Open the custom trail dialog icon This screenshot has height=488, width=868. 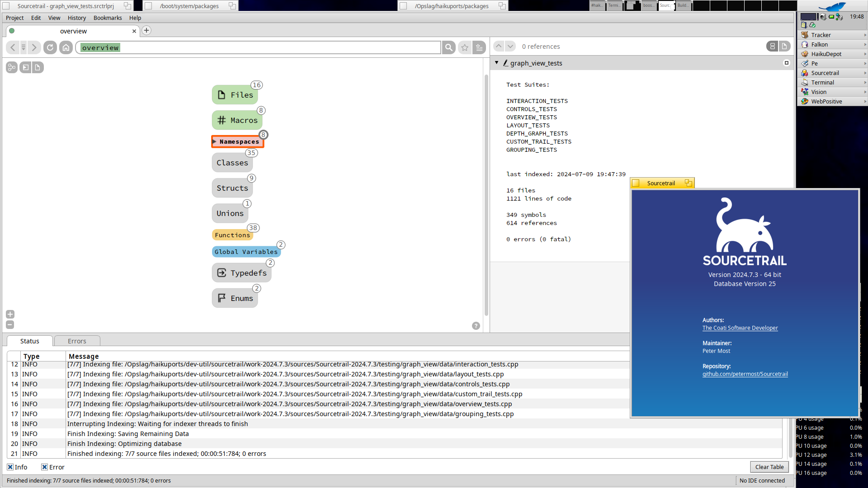[x=12, y=67]
